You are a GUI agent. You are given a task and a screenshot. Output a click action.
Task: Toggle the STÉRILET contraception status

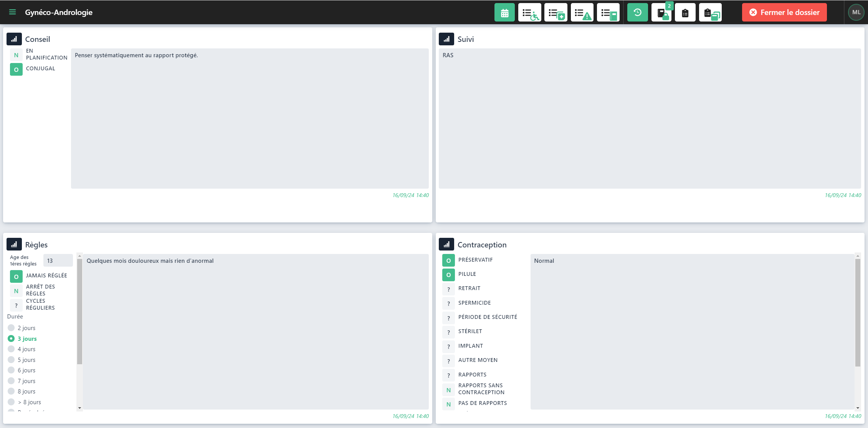point(448,332)
